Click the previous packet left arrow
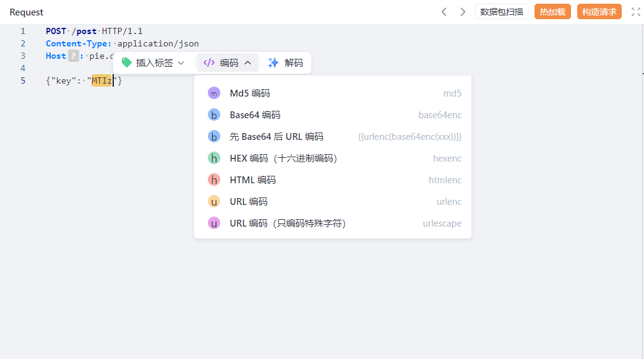 point(444,12)
